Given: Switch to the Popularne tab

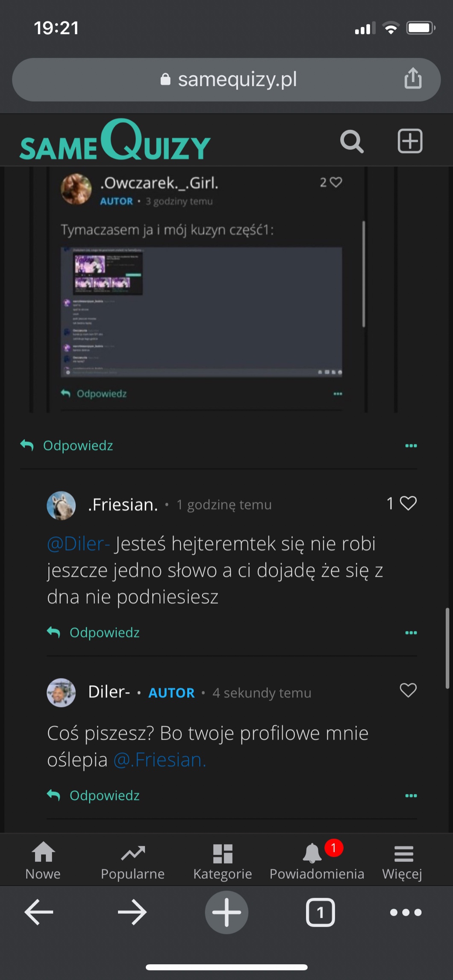Looking at the screenshot, I should pos(132,861).
